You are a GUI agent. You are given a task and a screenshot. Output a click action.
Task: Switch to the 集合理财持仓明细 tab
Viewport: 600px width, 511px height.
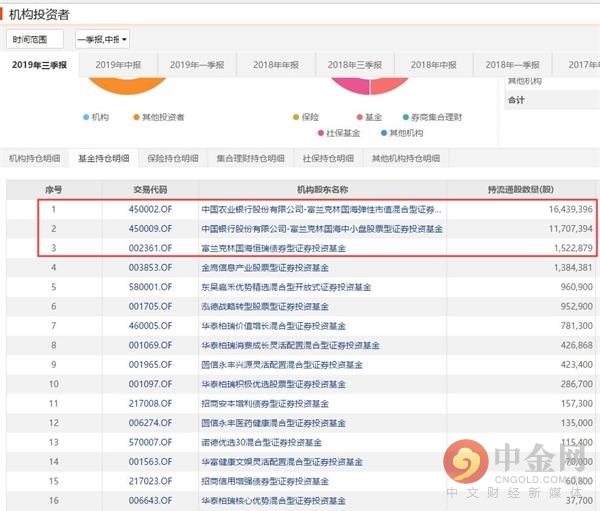[x=251, y=158]
